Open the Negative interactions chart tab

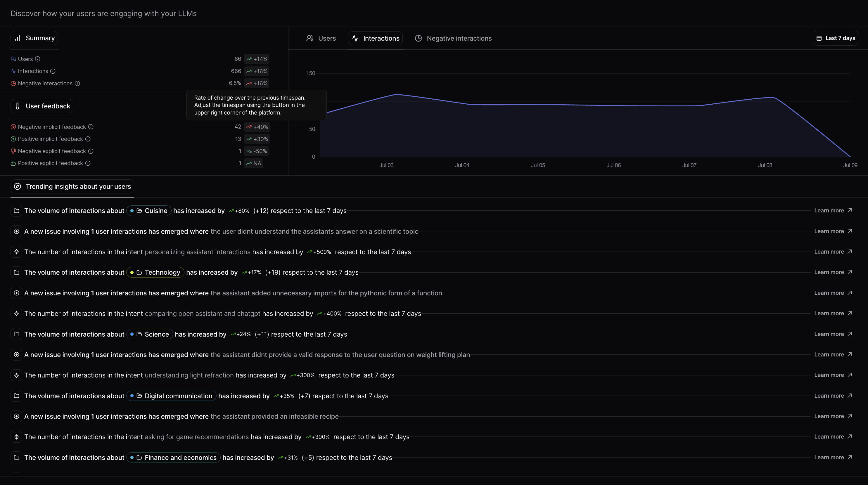pos(453,38)
